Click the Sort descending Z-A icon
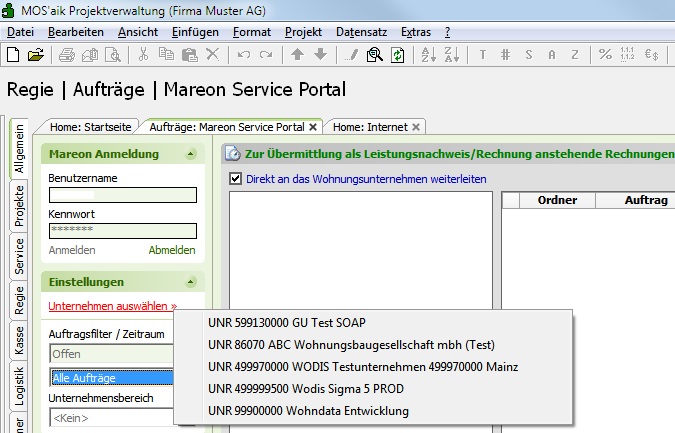 point(452,55)
